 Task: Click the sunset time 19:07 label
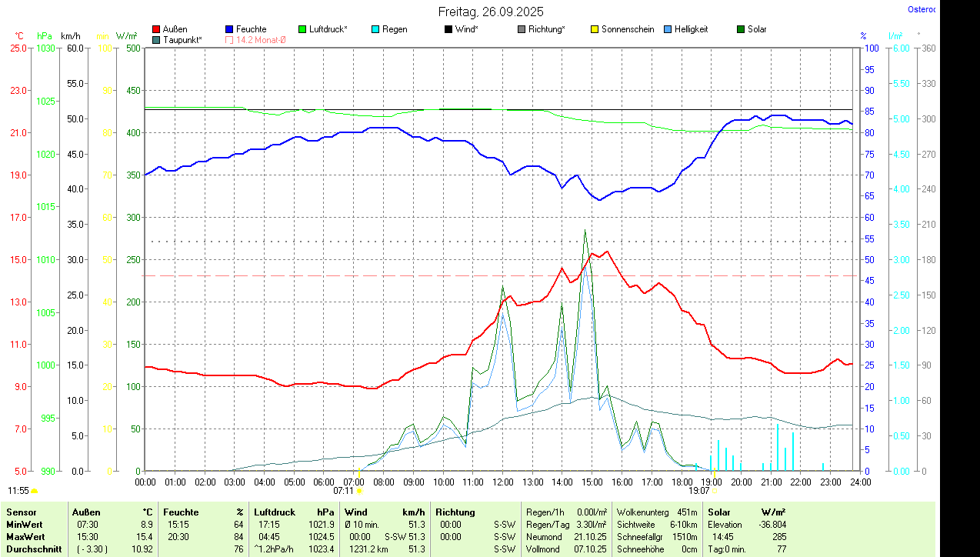coord(698,490)
